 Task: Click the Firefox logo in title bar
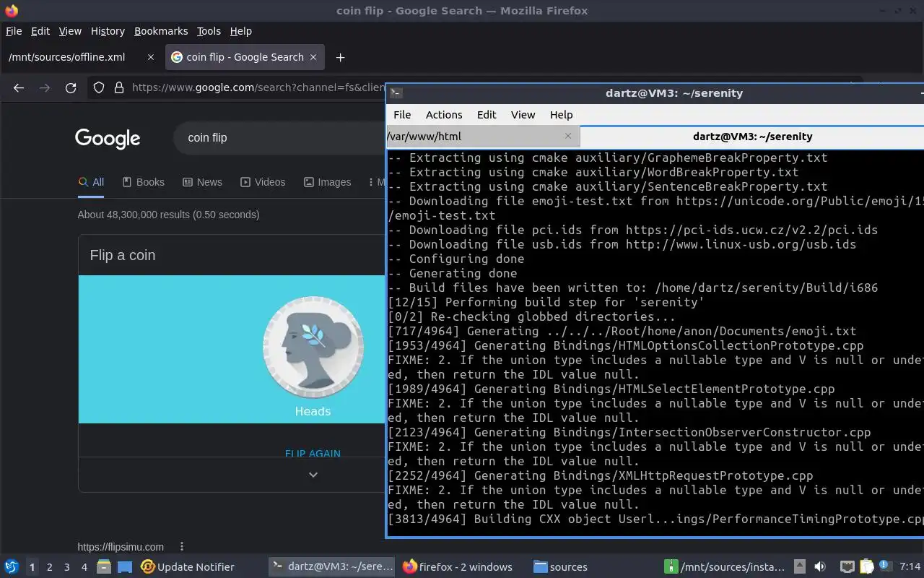click(11, 11)
